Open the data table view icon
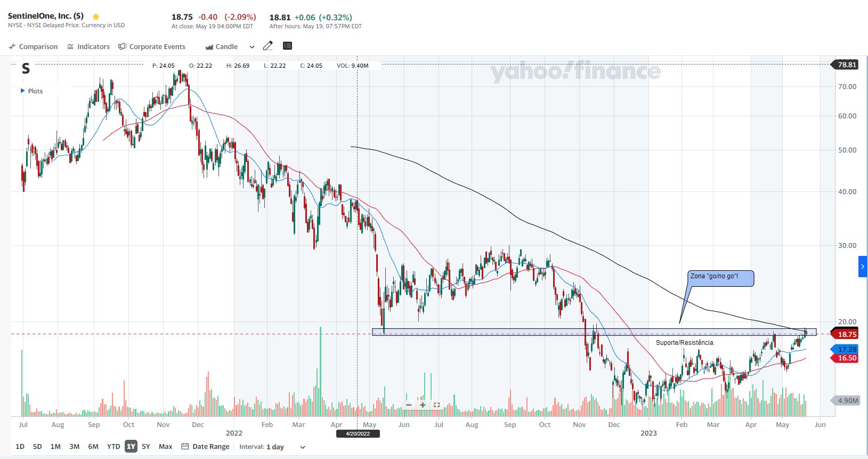 click(287, 46)
